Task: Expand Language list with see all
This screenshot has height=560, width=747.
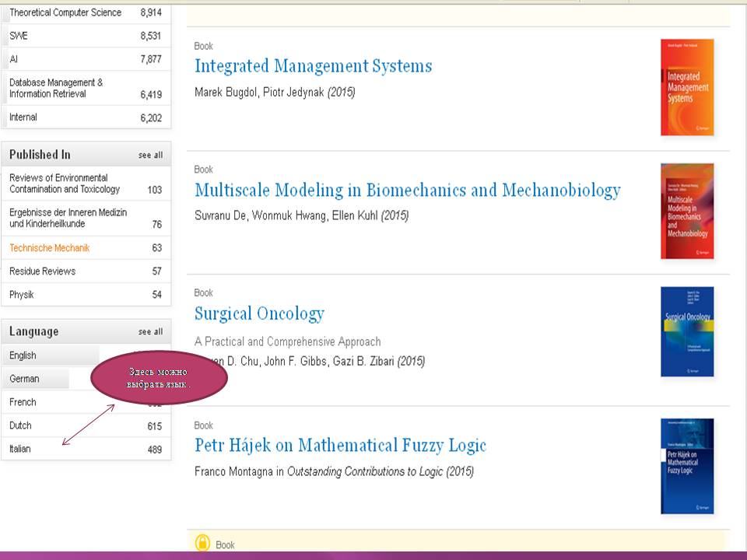Action: click(x=150, y=332)
